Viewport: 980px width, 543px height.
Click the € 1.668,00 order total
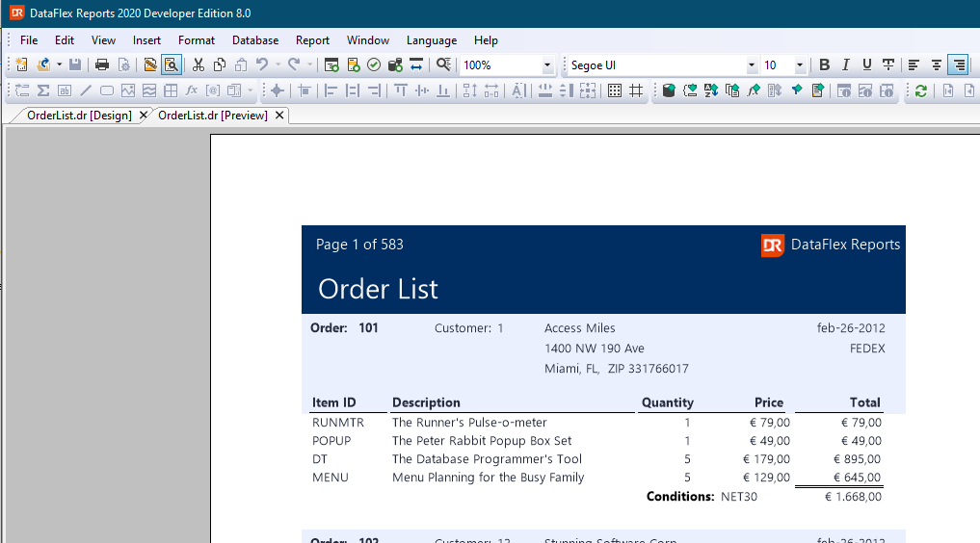(x=853, y=497)
